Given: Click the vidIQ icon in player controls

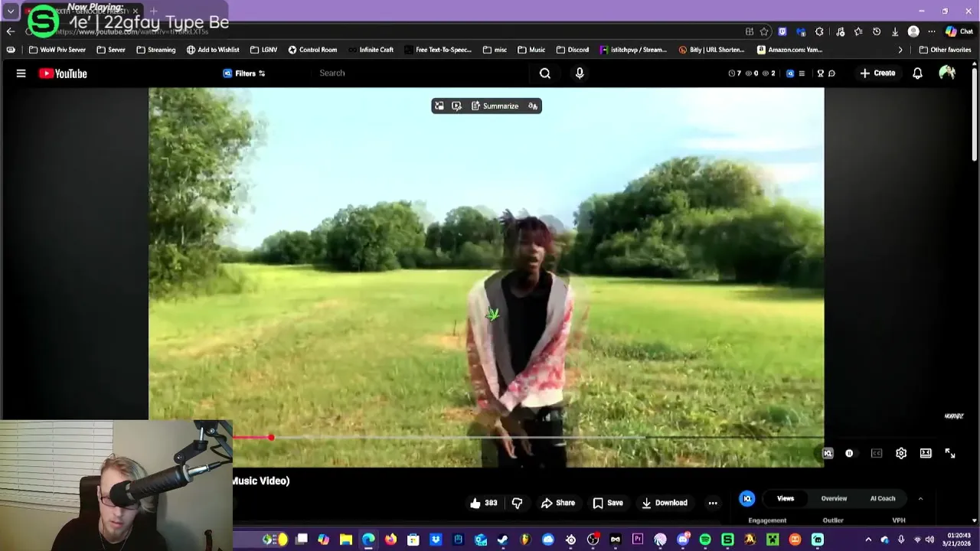Looking at the screenshot, I should click(828, 454).
